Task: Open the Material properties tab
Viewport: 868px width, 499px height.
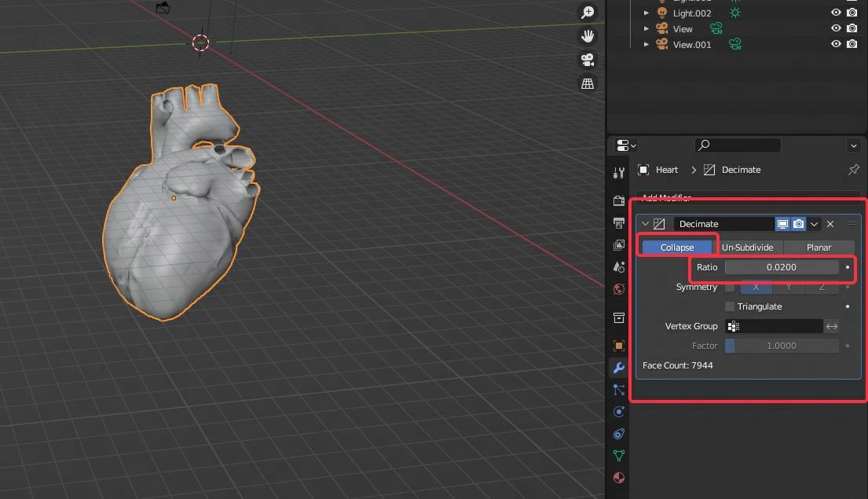Action: (x=619, y=477)
